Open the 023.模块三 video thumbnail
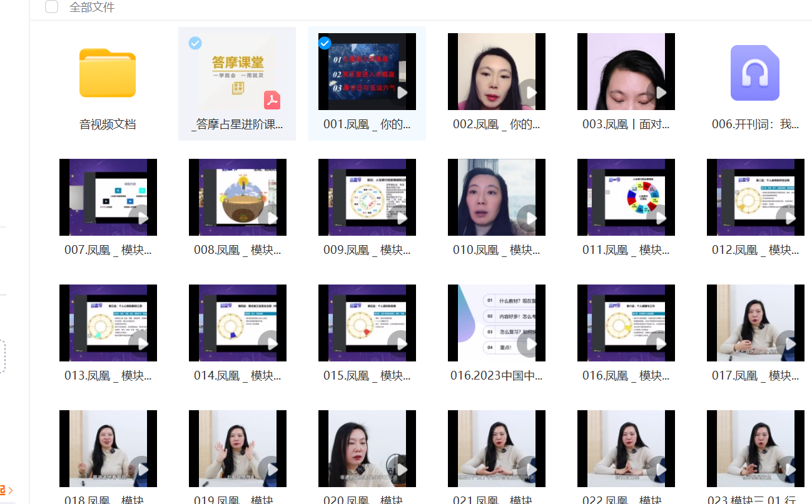The image size is (812, 504). pyautogui.click(x=755, y=448)
